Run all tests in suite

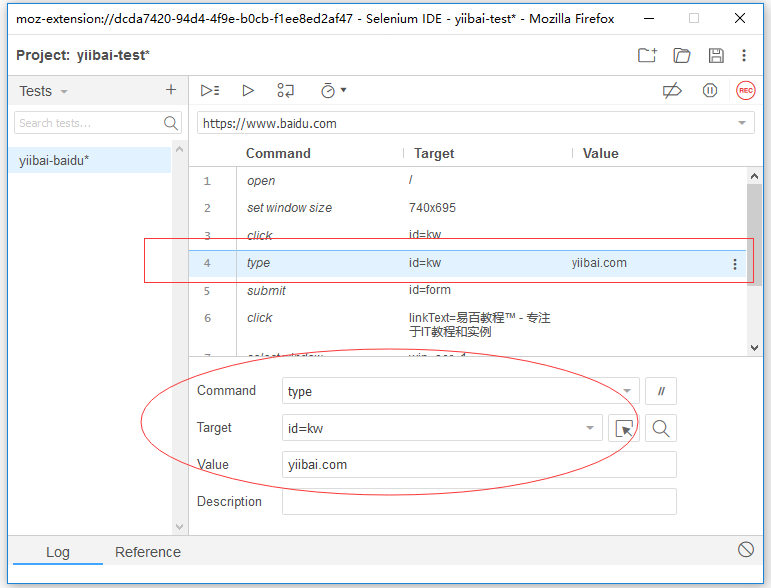210,90
